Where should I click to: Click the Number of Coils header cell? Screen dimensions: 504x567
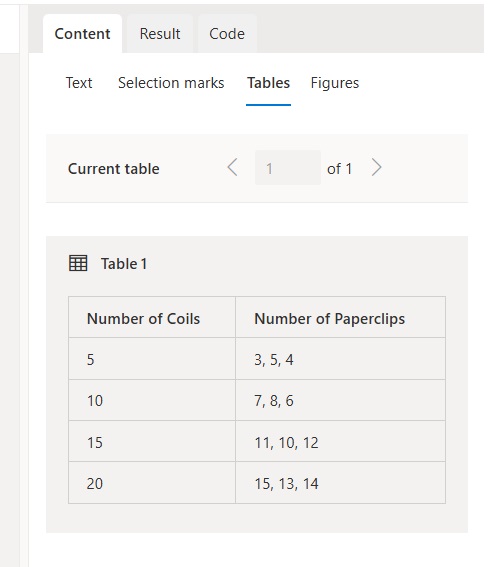pos(152,317)
